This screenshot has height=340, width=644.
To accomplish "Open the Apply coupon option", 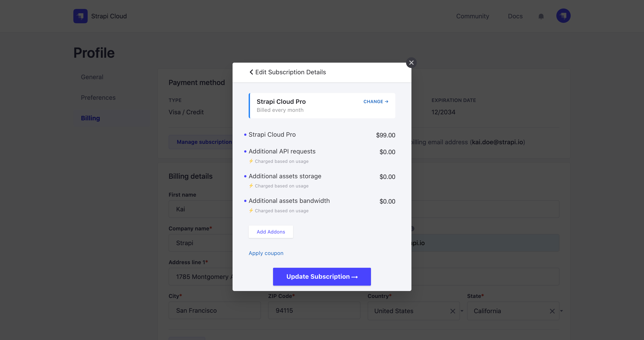I will tap(266, 253).
